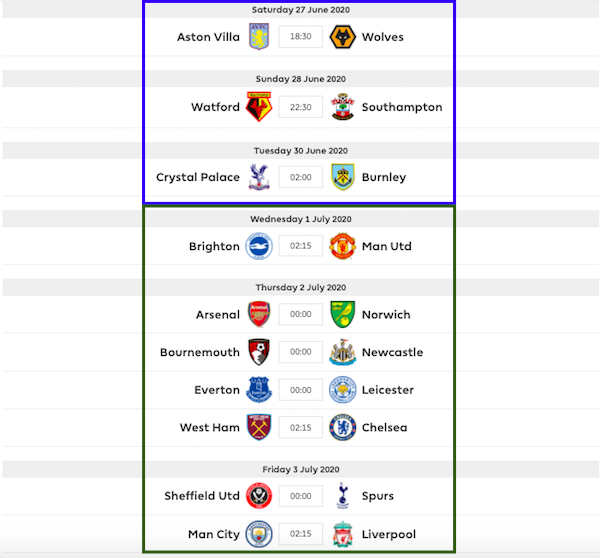Click the Arsenal club crest
The image size is (600, 558).
point(258,314)
